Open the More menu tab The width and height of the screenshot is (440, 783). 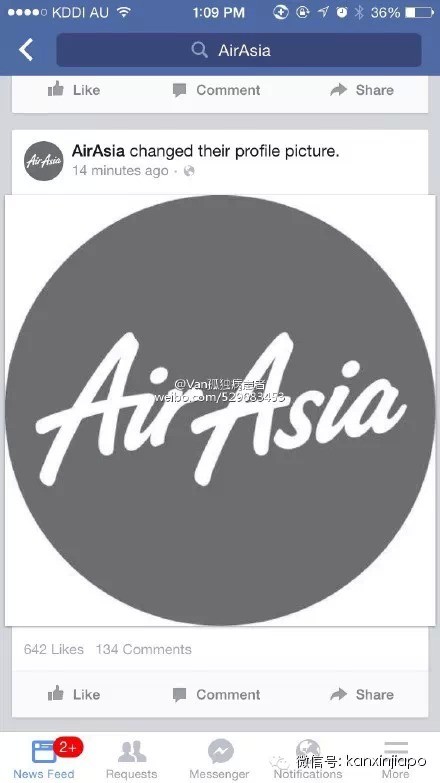(396, 758)
